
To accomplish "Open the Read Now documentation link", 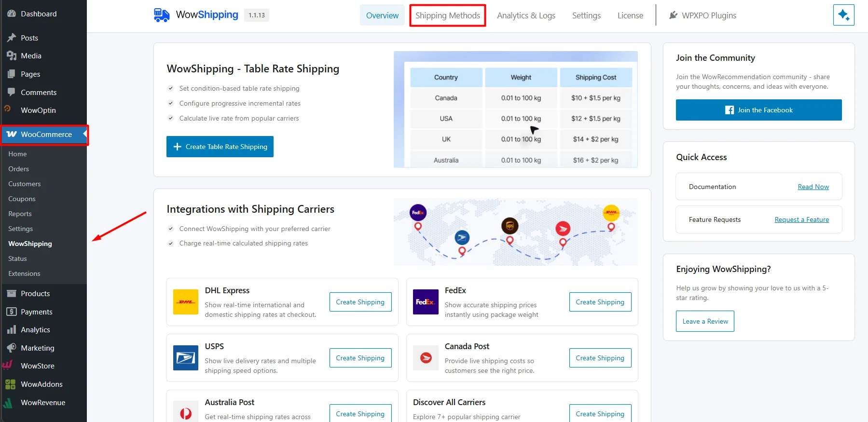I will (813, 187).
